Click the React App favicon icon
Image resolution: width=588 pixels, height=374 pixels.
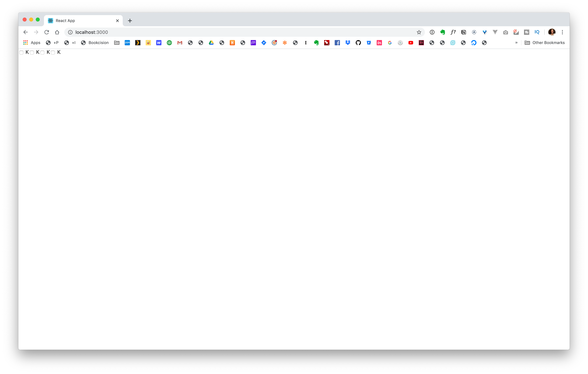[x=51, y=20]
